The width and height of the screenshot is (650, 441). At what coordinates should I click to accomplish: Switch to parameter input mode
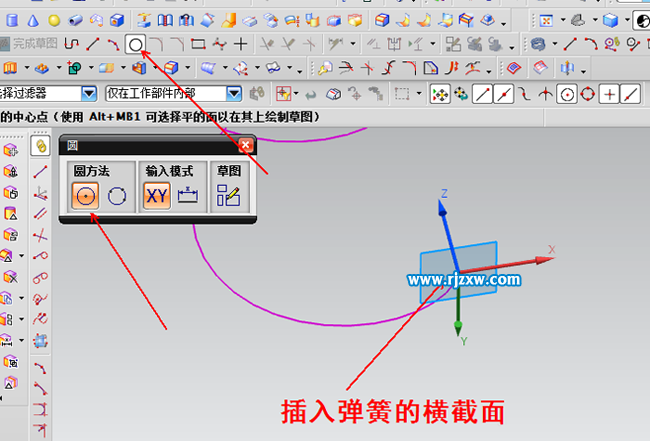(188, 196)
